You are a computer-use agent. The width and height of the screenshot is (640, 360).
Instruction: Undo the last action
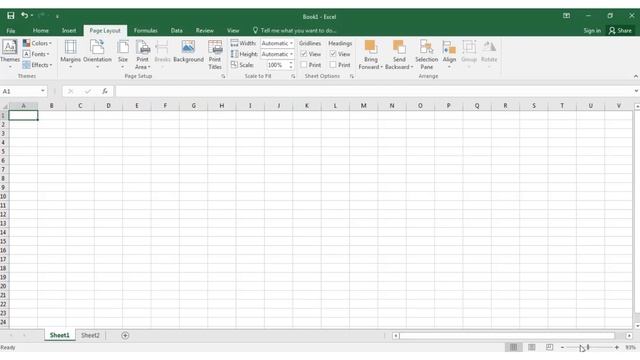click(x=24, y=16)
